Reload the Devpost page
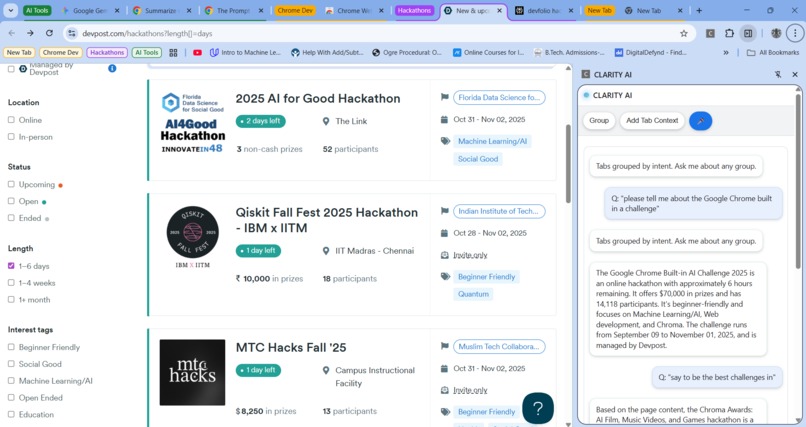 49,33
